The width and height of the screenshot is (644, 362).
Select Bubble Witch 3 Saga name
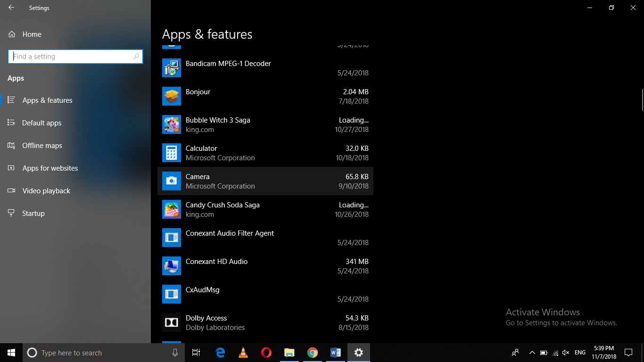point(218,120)
